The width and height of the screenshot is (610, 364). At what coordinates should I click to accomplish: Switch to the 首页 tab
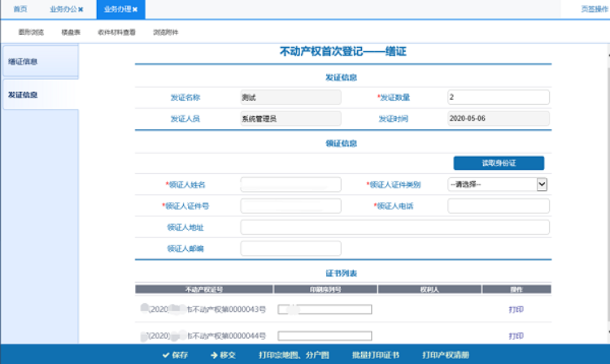point(20,9)
